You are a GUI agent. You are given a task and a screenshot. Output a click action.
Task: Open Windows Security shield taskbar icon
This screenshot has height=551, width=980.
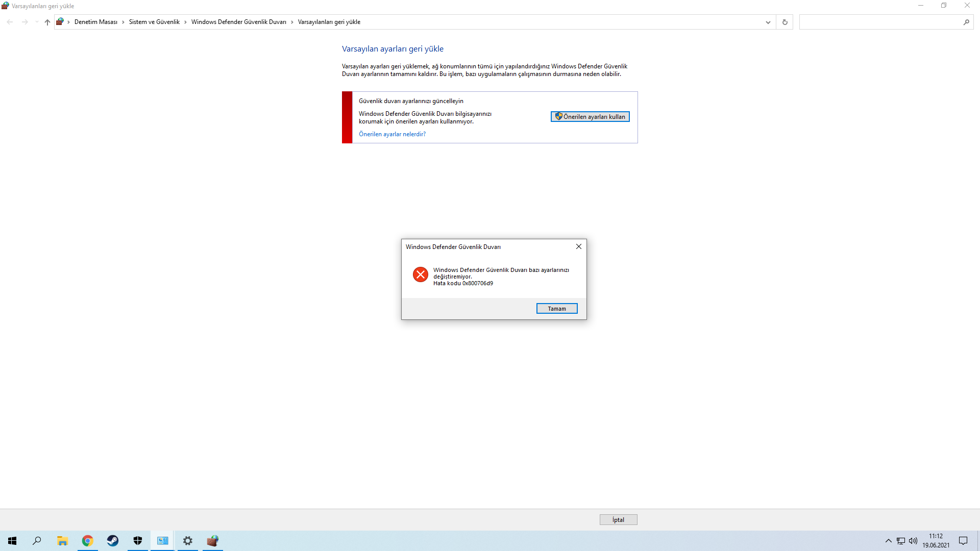(x=138, y=541)
